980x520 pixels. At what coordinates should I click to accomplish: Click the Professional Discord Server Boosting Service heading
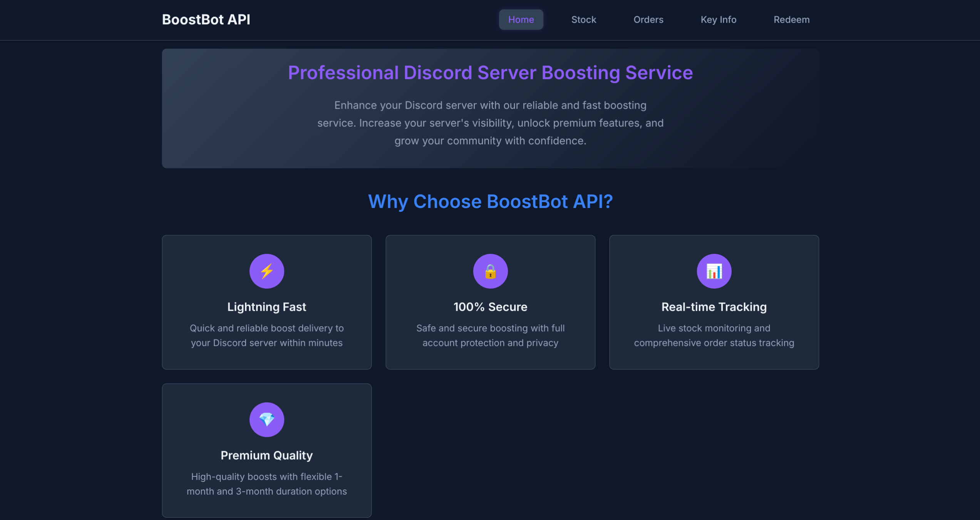point(490,72)
